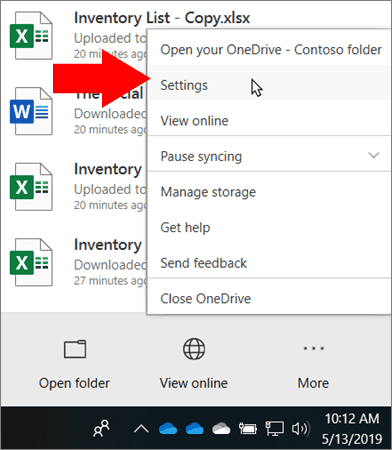The height and width of the screenshot is (450, 392).
Task: Click the first blue OneDrive cloud tray icon
Action: tap(168, 428)
